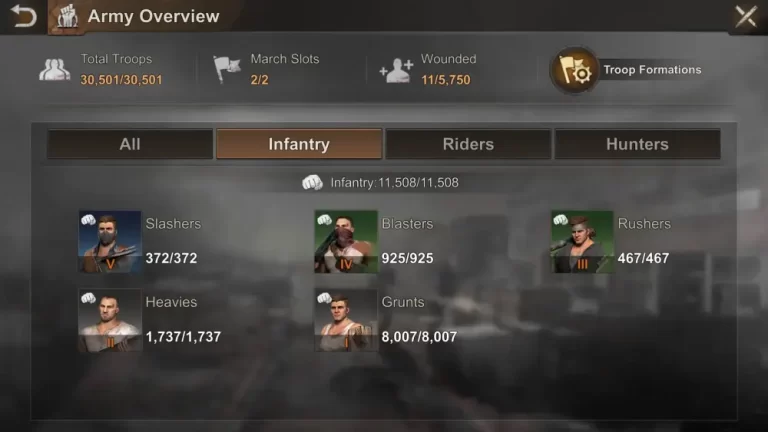Select the Grunts tier I portrait
Viewport: 768px width, 432px height.
tap(346, 320)
